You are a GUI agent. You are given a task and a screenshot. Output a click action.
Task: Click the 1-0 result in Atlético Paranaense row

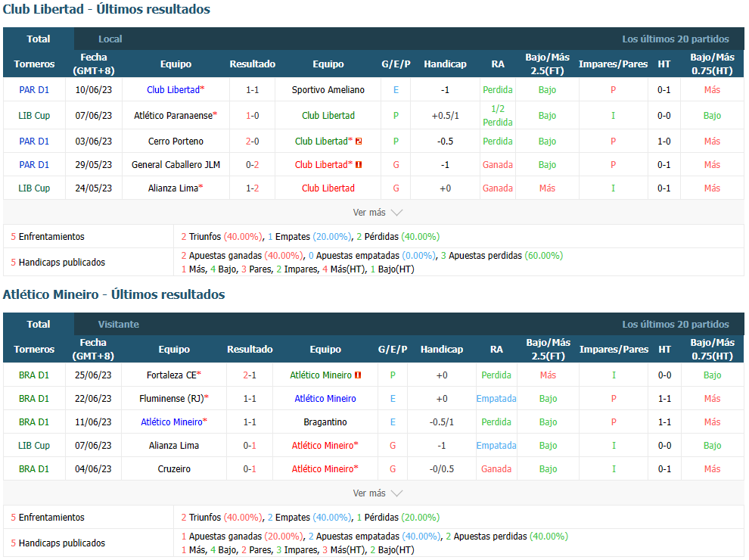pyautogui.click(x=252, y=116)
